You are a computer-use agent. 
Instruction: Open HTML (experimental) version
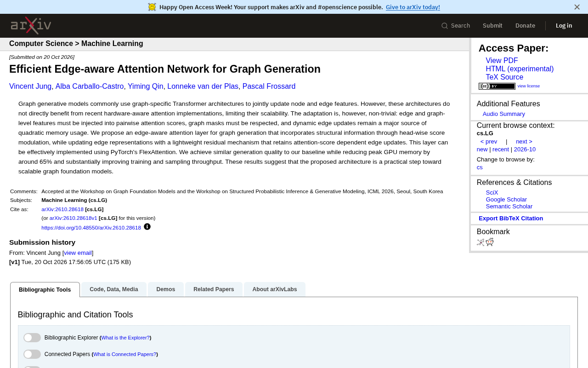(x=520, y=69)
